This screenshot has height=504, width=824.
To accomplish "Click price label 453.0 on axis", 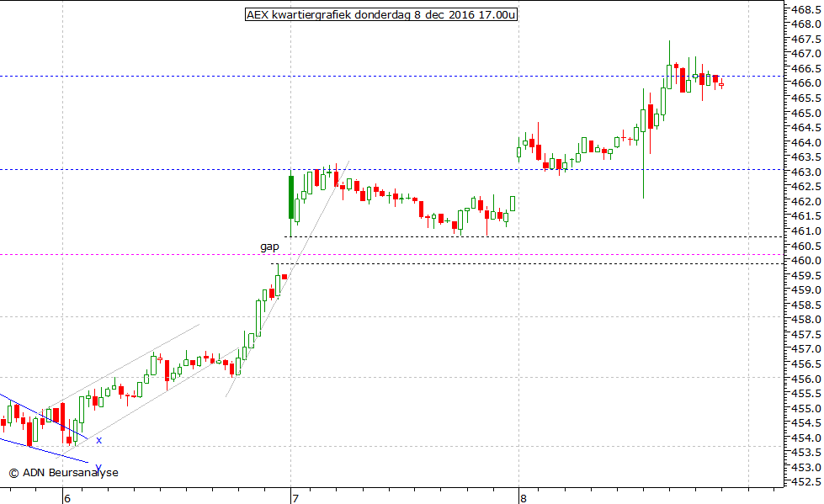I will (x=806, y=467).
